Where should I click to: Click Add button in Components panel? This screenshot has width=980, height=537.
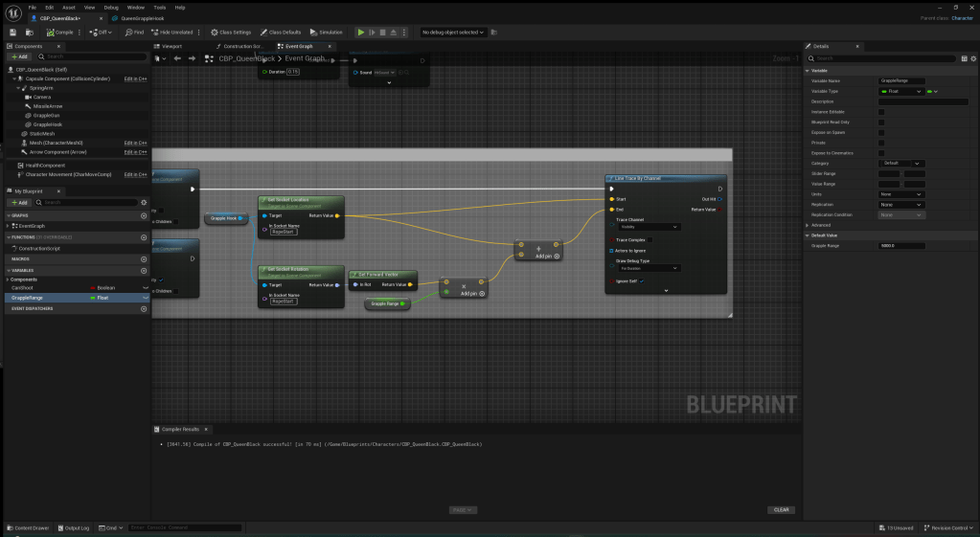click(19, 56)
